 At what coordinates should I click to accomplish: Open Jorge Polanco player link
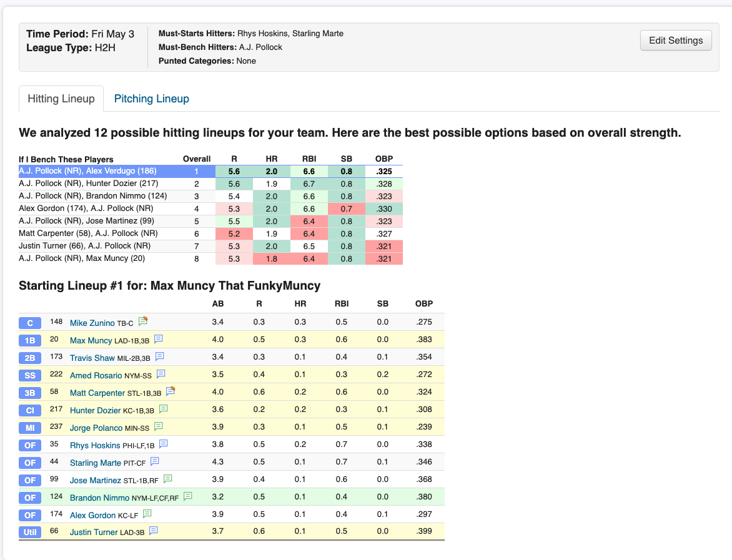[x=96, y=428]
